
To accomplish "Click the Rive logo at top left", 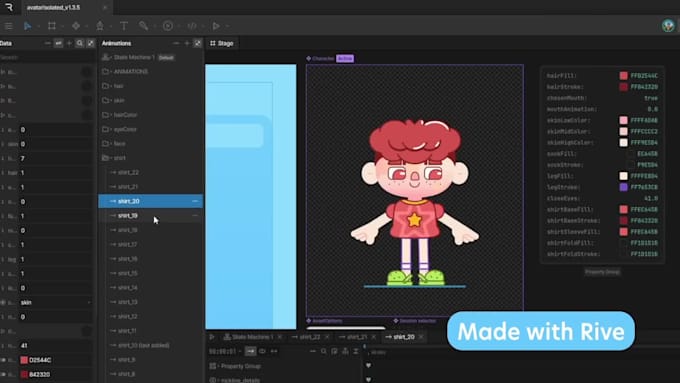I will point(9,7).
